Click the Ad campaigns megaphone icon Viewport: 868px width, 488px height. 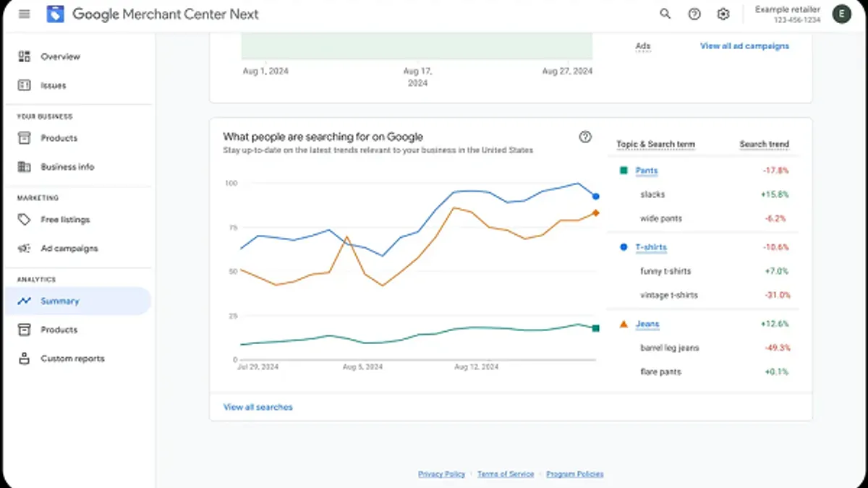pyautogui.click(x=25, y=249)
